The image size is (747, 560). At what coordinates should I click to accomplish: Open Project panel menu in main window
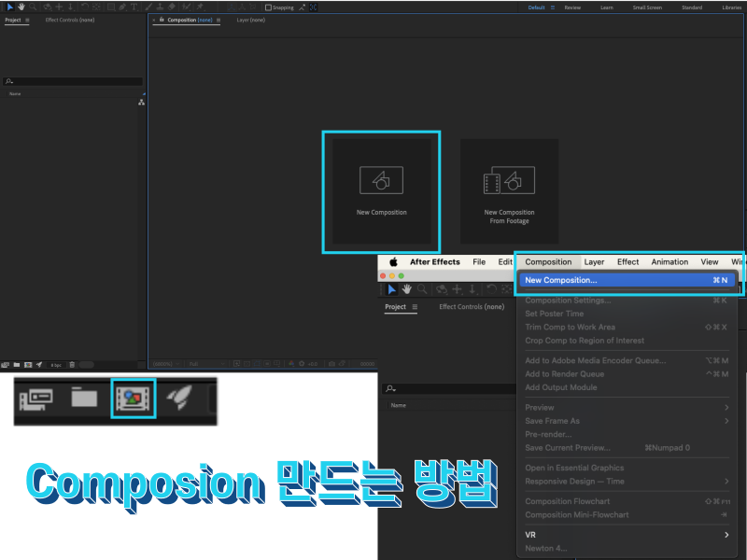pos(27,20)
